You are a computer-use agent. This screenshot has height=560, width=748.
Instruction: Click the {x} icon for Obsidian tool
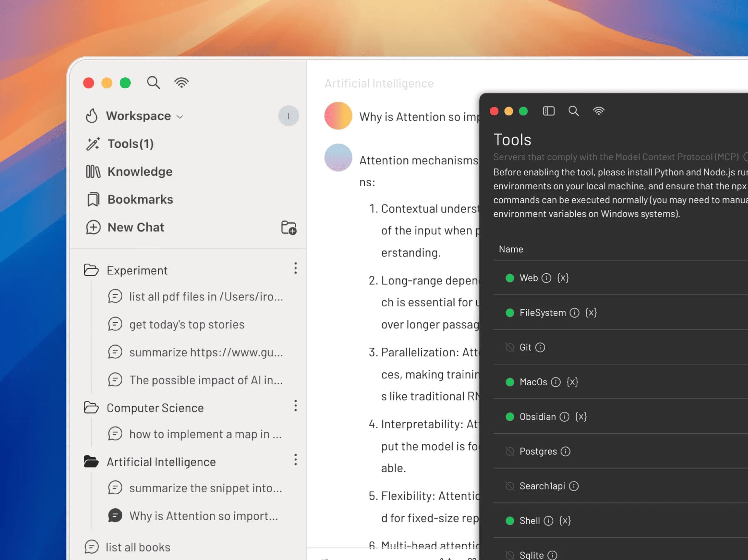[x=581, y=417]
